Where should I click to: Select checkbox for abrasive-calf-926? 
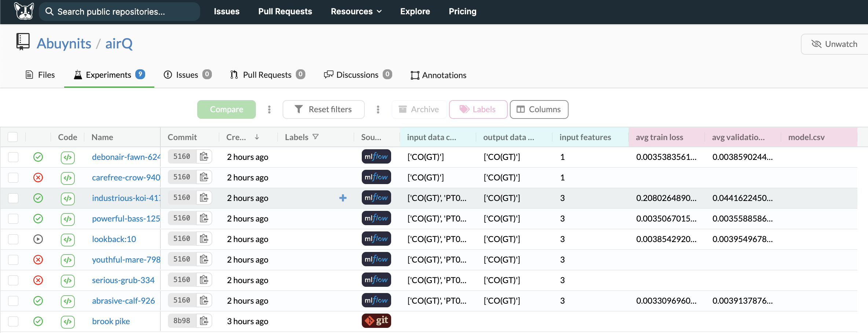(13, 301)
